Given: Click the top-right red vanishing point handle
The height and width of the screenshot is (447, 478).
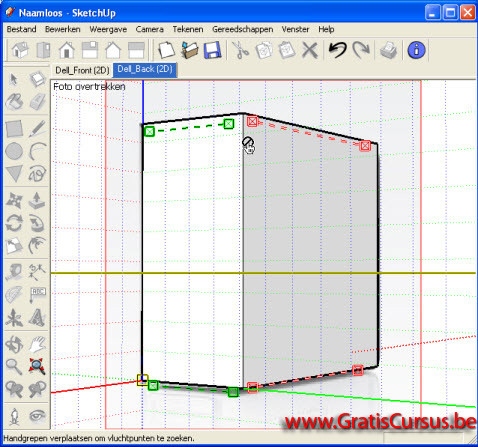Looking at the screenshot, I should point(366,146).
